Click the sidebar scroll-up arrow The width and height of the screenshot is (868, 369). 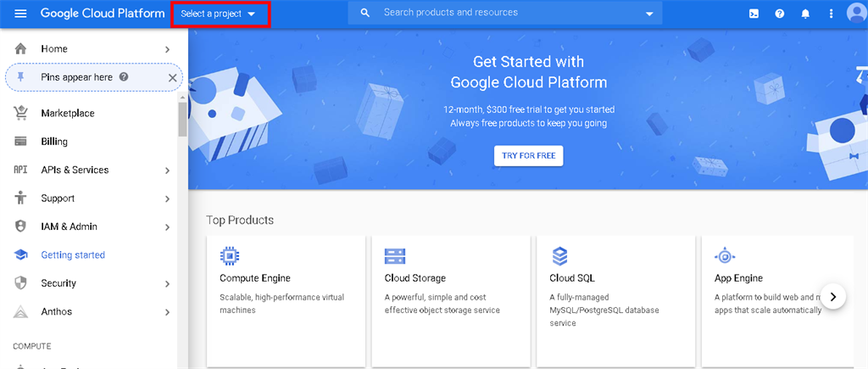point(183,97)
